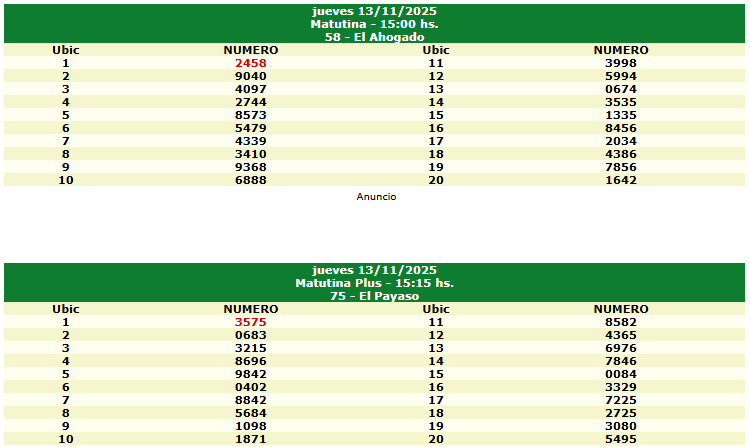The image size is (750, 447).
Task: Click number 0674 at position 13
Action: click(620, 89)
